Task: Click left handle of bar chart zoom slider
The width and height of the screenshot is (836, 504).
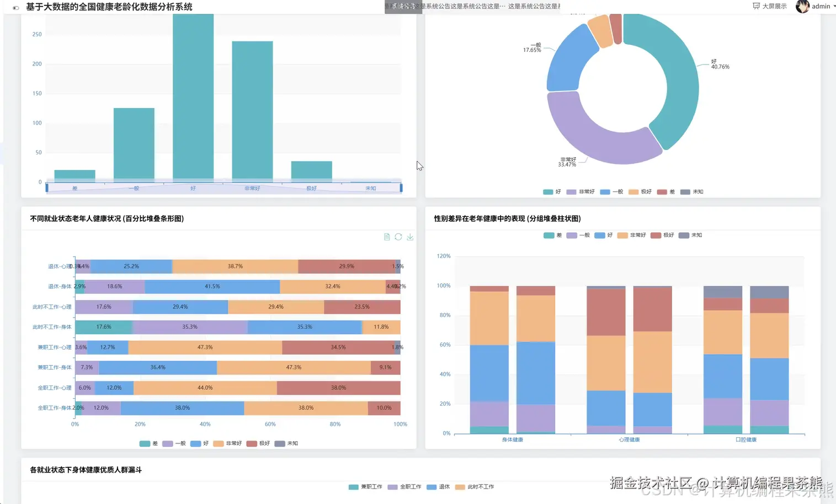Action: pos(47,188)
